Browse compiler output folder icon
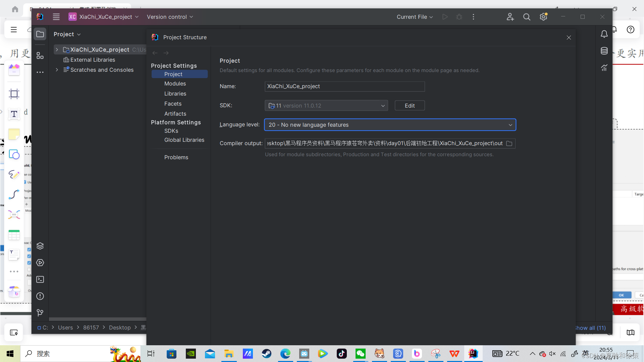The height and width of the screenshot is (362, 644). [x=509, y=143]
